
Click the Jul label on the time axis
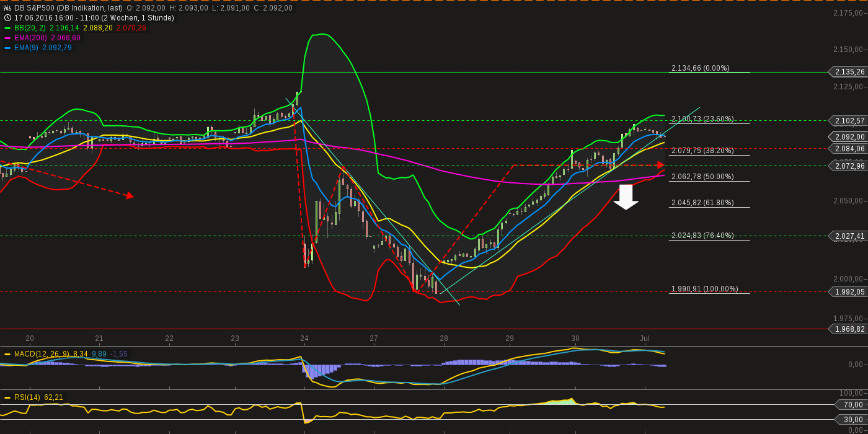click(645, 339)
